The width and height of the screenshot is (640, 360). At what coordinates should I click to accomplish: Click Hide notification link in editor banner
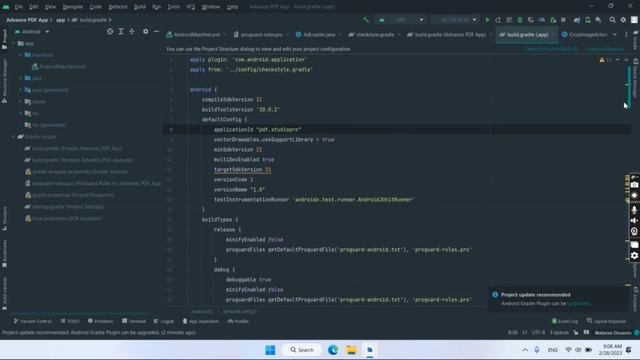coord(605,49)
